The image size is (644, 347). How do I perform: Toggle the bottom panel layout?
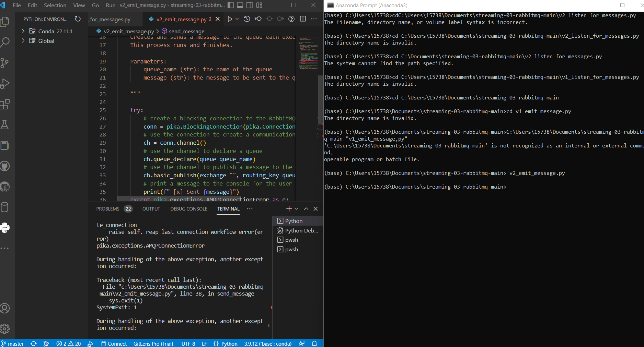[x=240, y=5]
